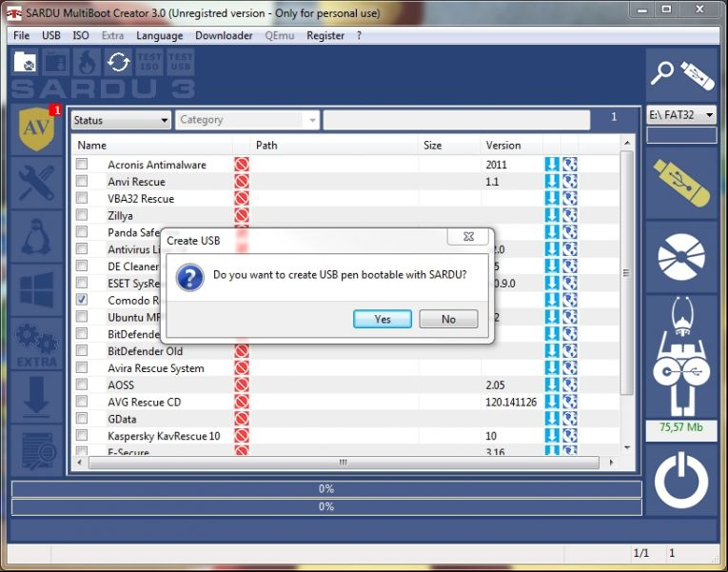Click the refresh arrows toolbar icon
This screenshot has width=728, height=572.
coord(118,62)
